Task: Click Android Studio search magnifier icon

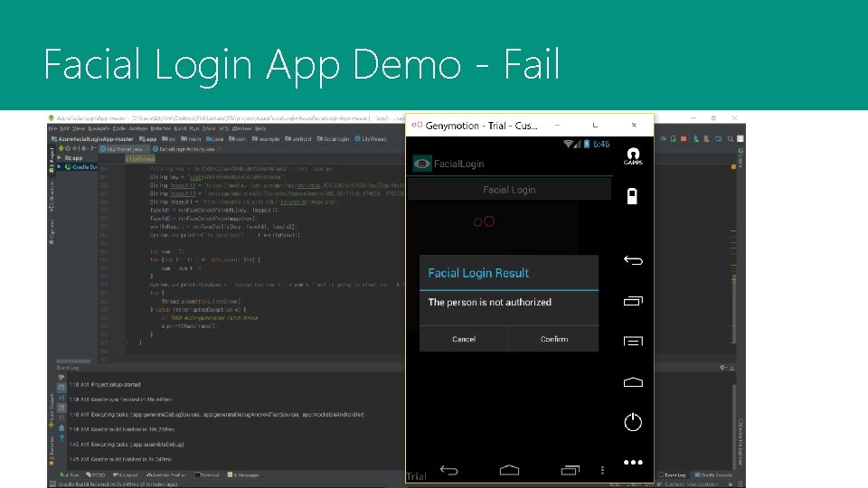Action: click(731, 139)
